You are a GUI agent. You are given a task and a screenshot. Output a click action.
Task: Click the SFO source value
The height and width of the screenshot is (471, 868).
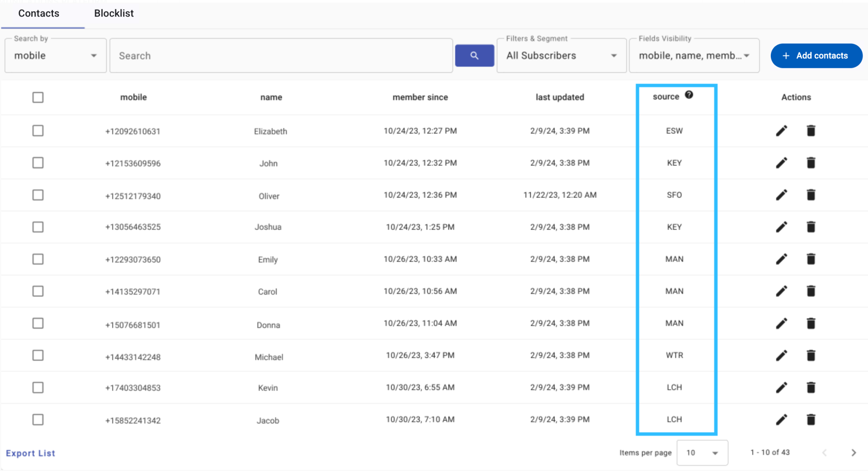[x=674, y=195]
